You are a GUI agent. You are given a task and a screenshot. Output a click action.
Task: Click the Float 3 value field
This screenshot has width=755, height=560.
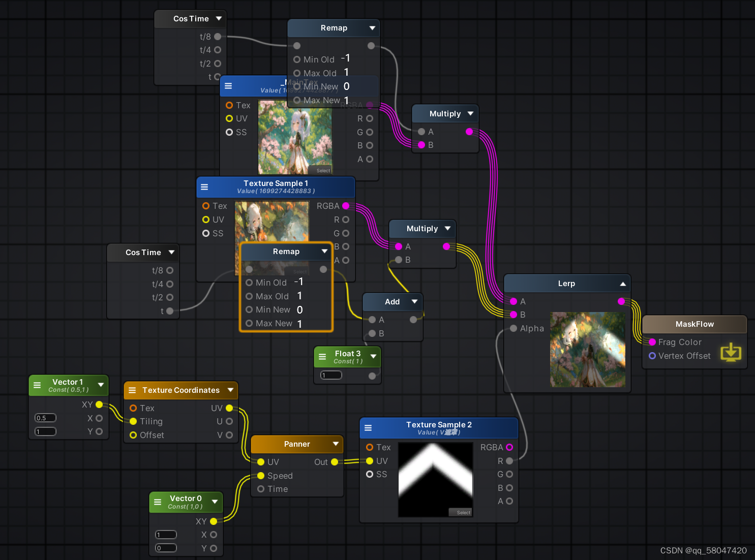331,375
